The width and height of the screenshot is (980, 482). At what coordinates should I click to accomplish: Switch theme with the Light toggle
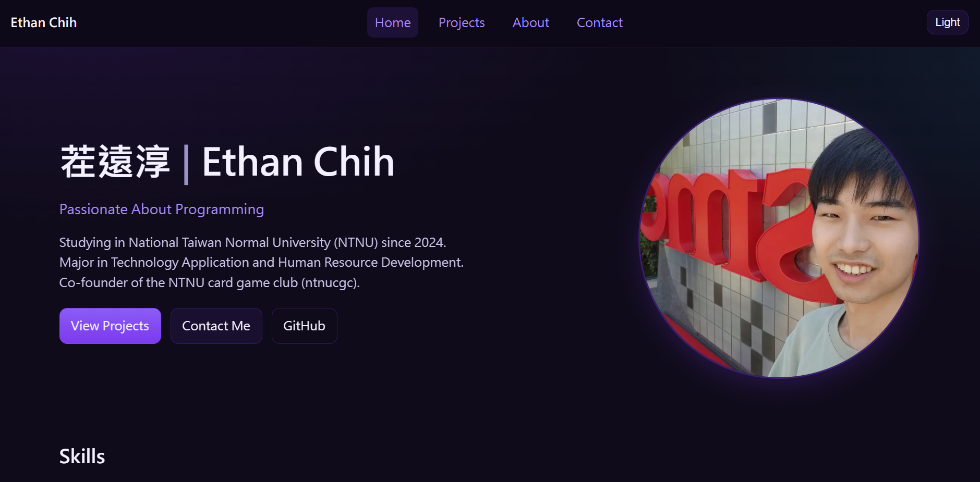(x=947, y=22)
